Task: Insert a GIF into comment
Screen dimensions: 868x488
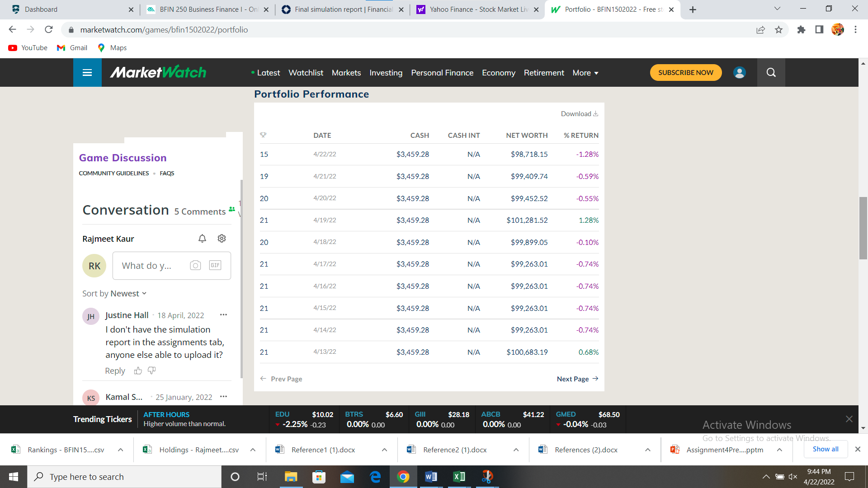Action: pos(215,266)
